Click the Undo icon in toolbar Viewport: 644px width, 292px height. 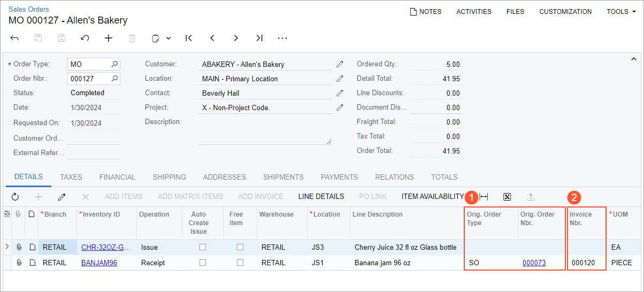click(85, 38)
